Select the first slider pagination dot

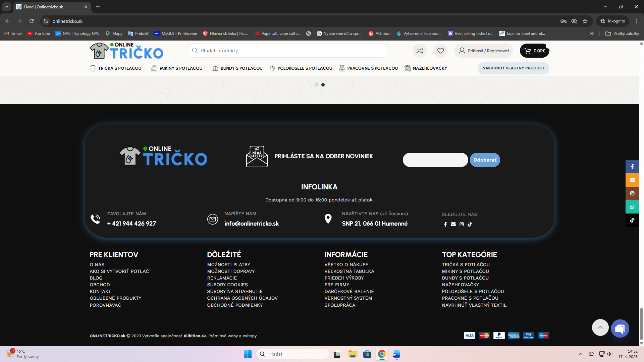(316, 85)
